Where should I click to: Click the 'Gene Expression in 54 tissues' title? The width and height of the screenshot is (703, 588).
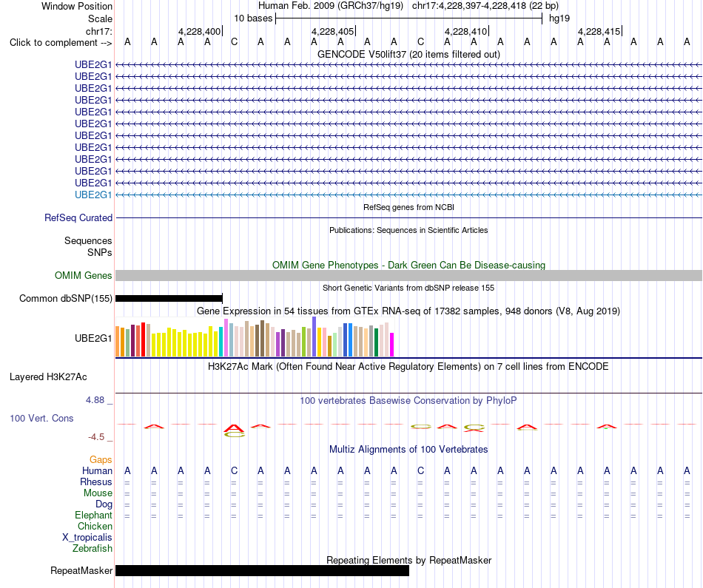tap(408, 311)
